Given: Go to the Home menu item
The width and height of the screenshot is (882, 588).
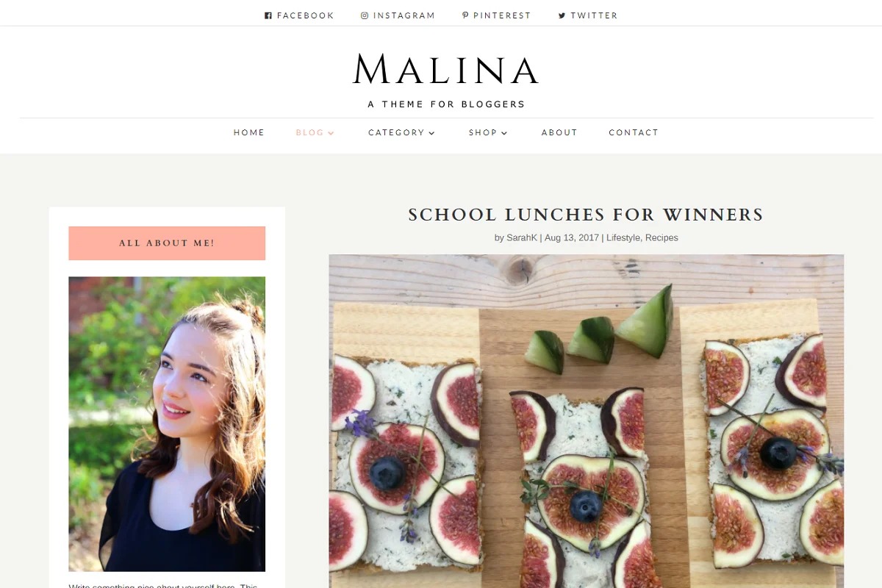Looking at the screenshot, I should (249, 133).
